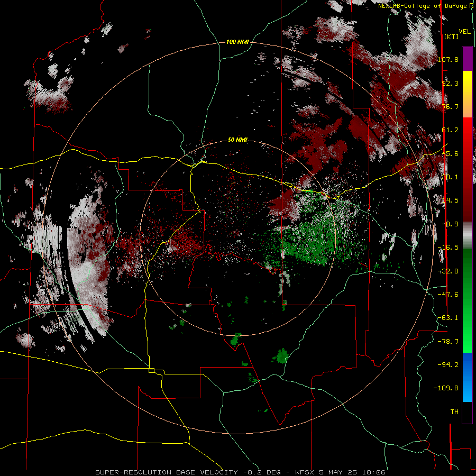Click the -47.6 value on velocity scale
Viewport: 476px width, 476px height.
[448, 295]
